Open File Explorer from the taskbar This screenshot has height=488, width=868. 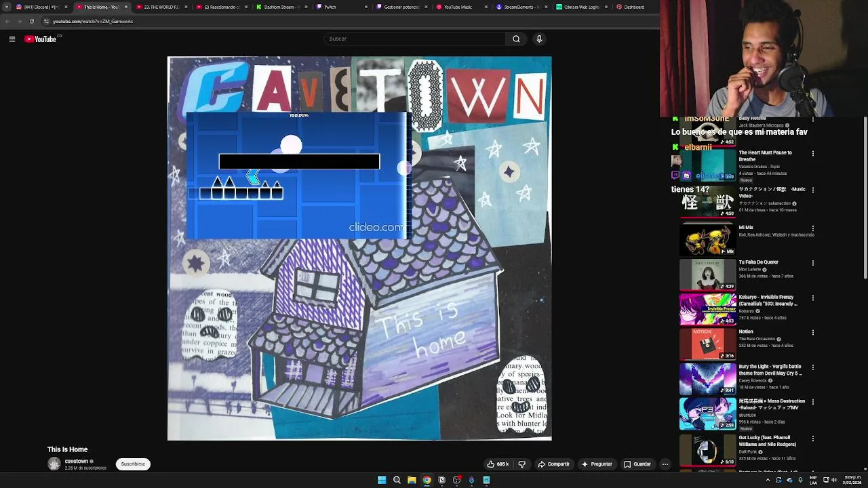(412, 480)
